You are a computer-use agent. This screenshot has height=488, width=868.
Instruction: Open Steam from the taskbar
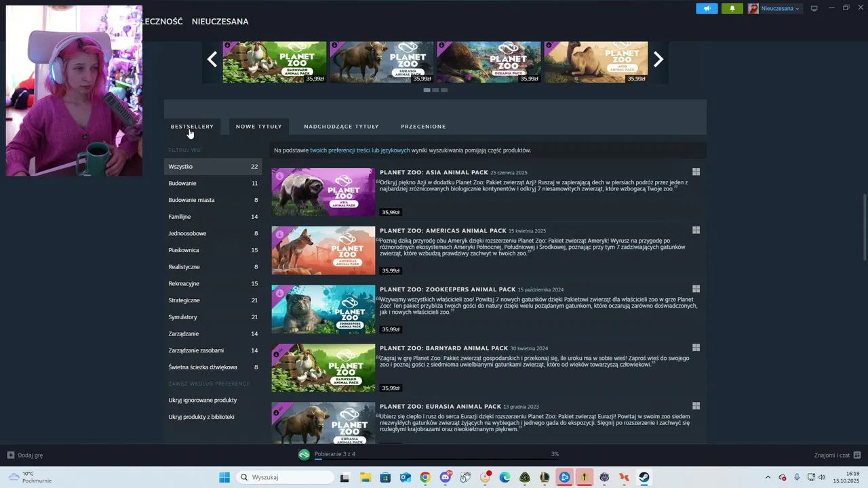pos(644,477)
